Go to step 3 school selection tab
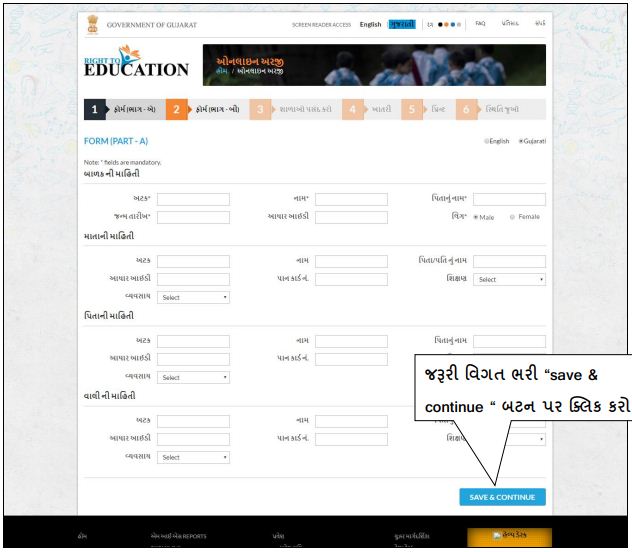This screenshot has width=632, height=552. click(295, 109)
